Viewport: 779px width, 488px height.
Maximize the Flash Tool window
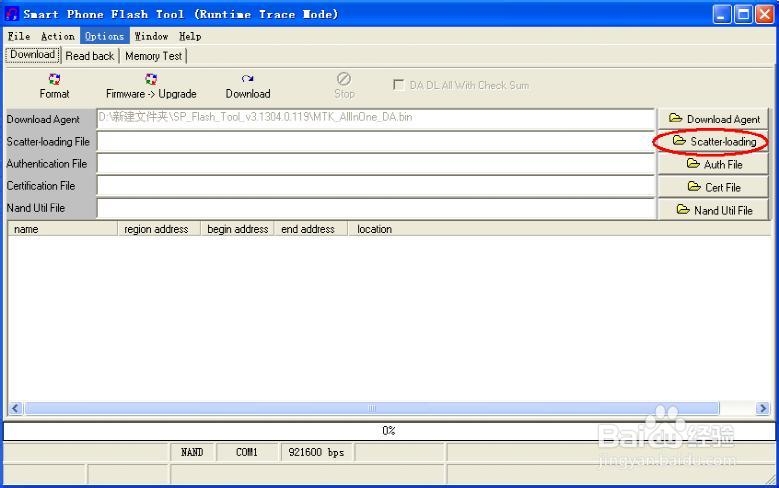coord(743,14)
